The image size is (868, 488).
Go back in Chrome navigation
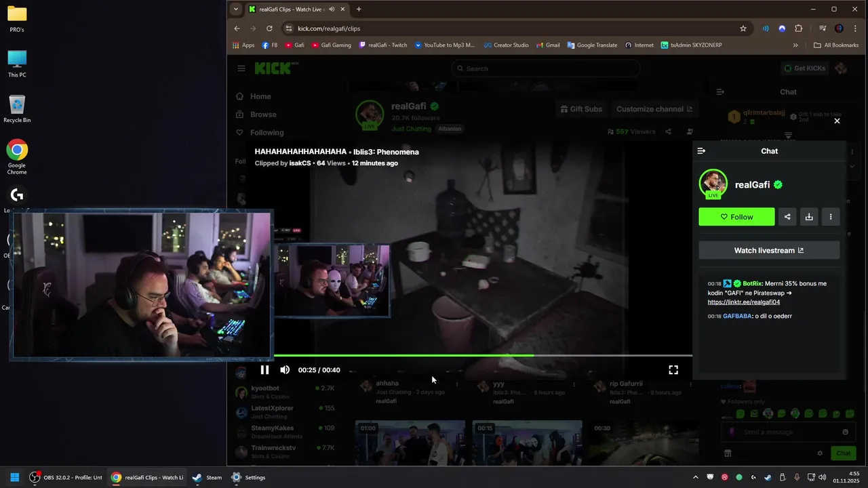click(237, 28)
